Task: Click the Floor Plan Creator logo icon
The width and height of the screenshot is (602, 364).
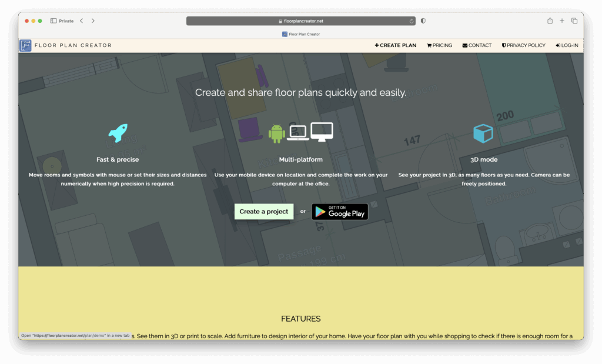Action: (25, 45)
